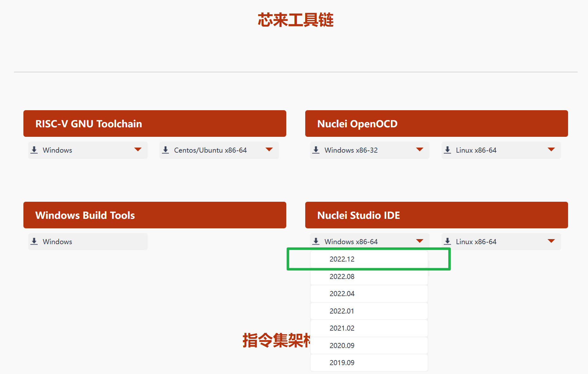Viewport: 588px width, 374px height.
Task: Select version 2022.12 from the list
Action: click(x=369, y=259)
